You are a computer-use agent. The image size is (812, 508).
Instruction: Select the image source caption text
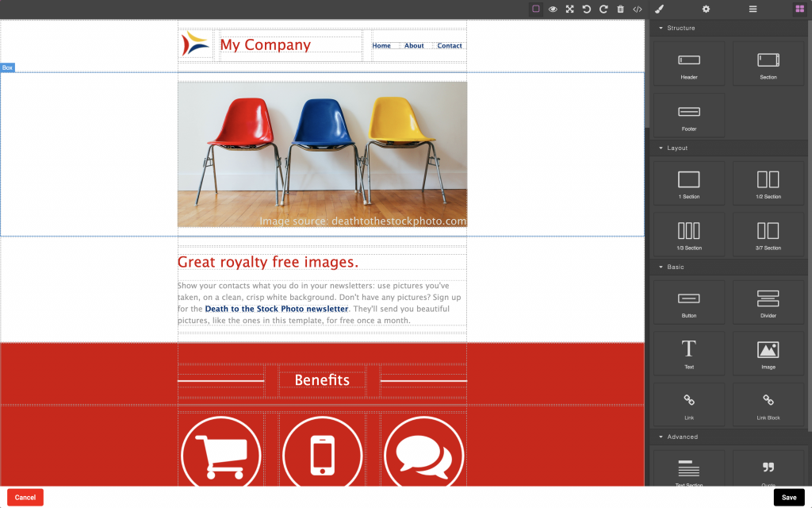(362, 221)
